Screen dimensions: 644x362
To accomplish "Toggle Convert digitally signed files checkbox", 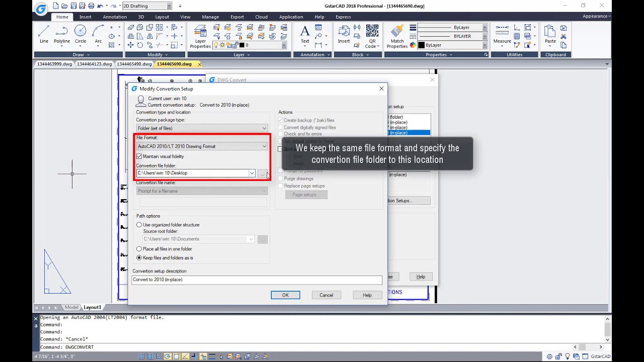I will click(281, 127).
